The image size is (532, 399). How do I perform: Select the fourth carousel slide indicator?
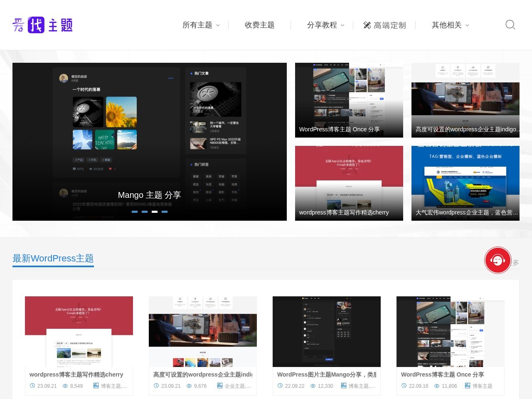165,212
